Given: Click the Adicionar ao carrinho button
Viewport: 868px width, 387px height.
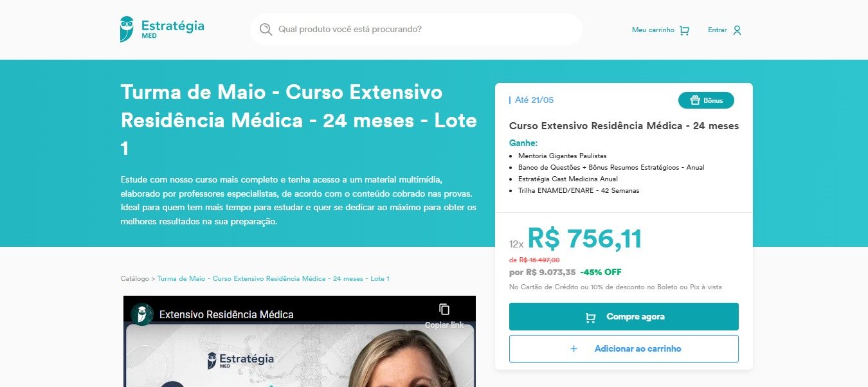Looking at the screenshot, I should click(624, 348).
